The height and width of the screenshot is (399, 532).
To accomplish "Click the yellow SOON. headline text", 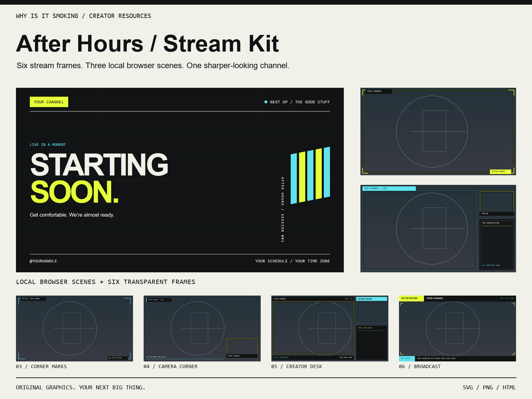I will tap(74, 192).
